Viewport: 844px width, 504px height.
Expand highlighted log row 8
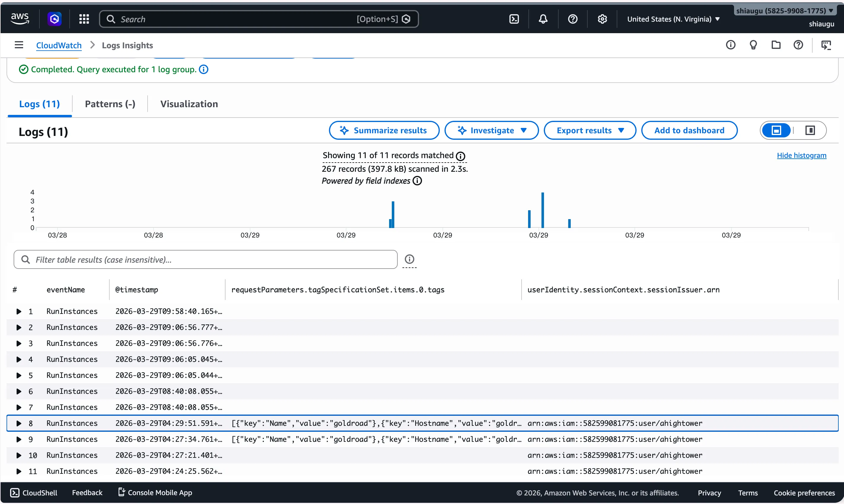19,423
